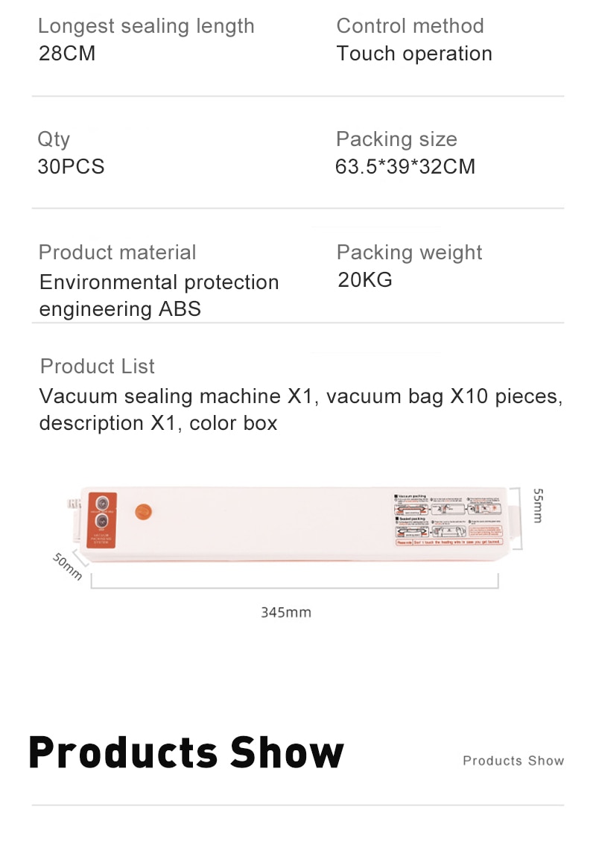Click the 55mm height dimension label
This screenshot has width=596, height=868.
pyautogui.click(x=538, y=505)
